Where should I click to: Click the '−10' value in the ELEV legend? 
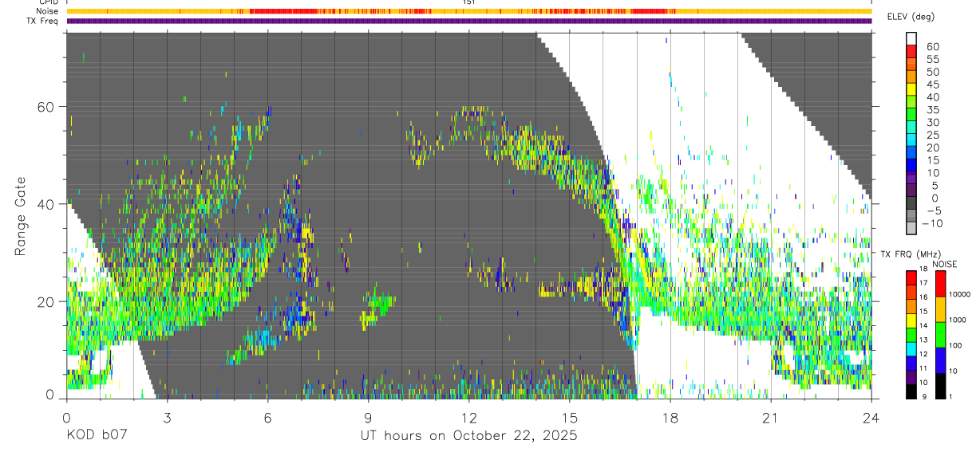pos(932,223)
